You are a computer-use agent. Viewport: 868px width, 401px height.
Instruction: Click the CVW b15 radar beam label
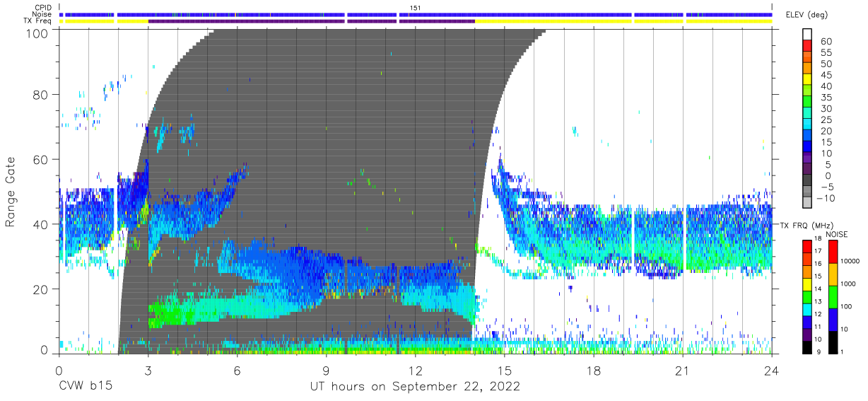pyautogui.click(x=85, y=387)
